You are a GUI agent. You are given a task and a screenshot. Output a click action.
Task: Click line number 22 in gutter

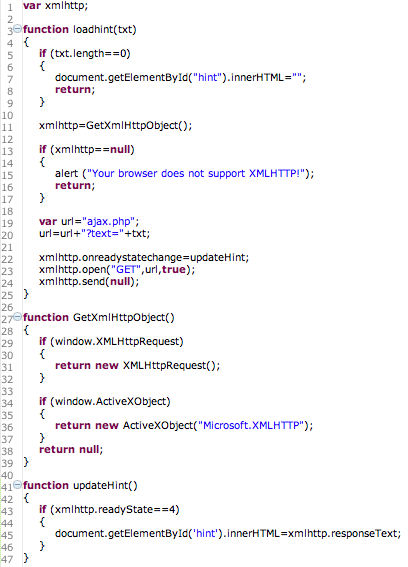pyautogui.click(x=7, y=259)
